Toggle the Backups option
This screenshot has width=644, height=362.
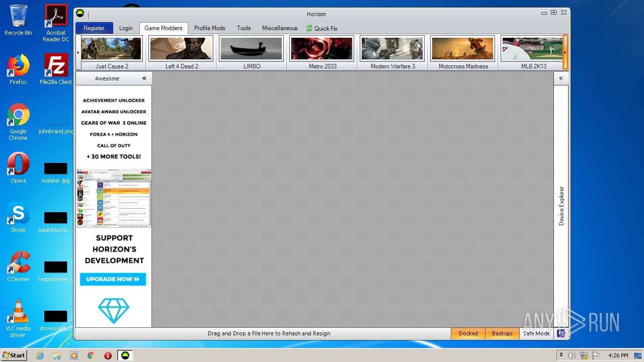pyautogui.click(x=502, y=333)
